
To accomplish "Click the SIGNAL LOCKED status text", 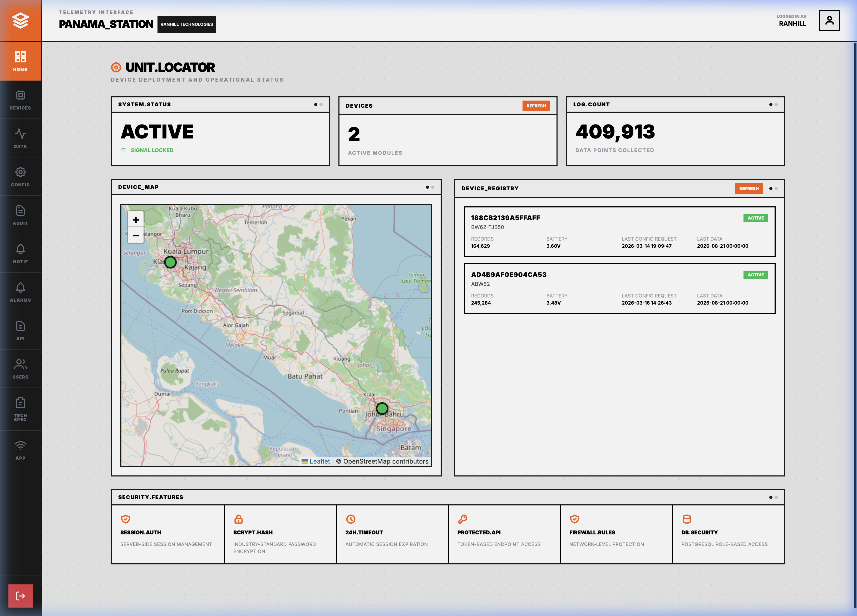I will coord(152,150).
